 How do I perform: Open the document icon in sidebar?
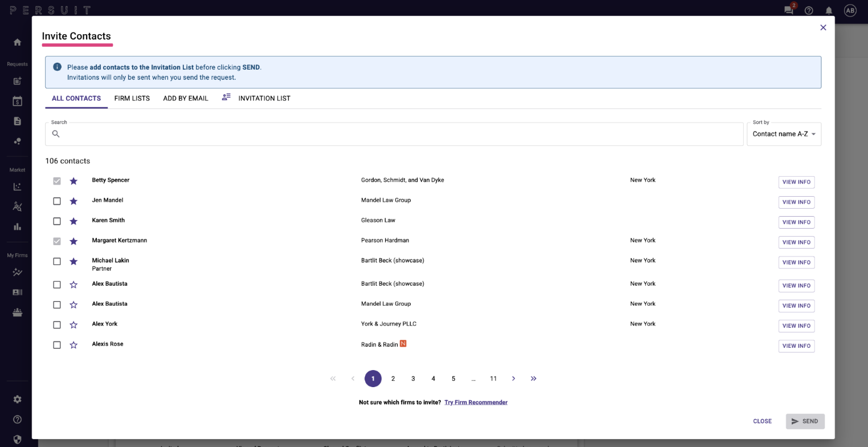17,121
